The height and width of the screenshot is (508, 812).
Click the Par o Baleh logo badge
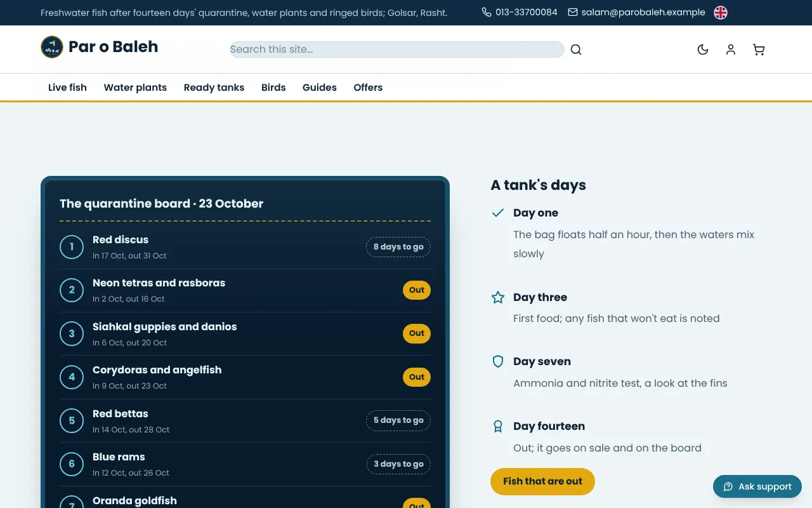[x=52, y=47]
